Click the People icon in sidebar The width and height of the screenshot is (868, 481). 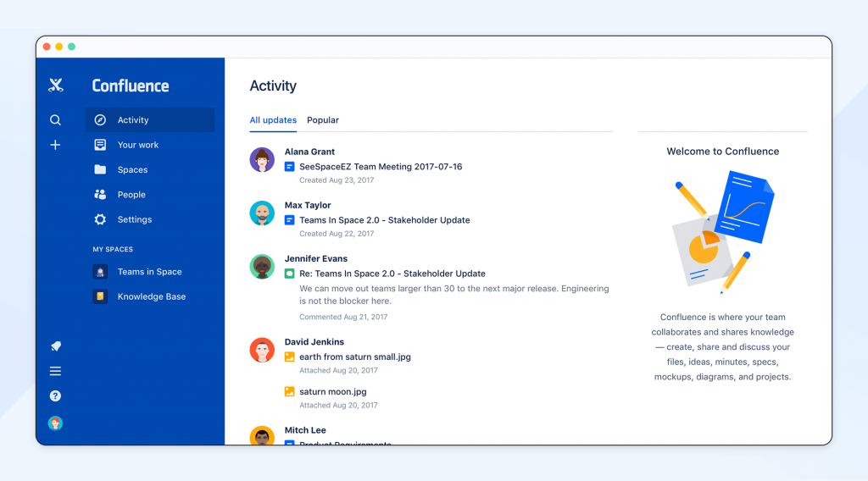(100, 195)
